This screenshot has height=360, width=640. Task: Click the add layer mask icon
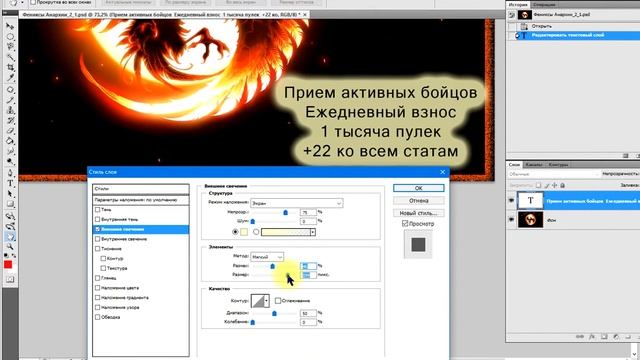point(604,337)
